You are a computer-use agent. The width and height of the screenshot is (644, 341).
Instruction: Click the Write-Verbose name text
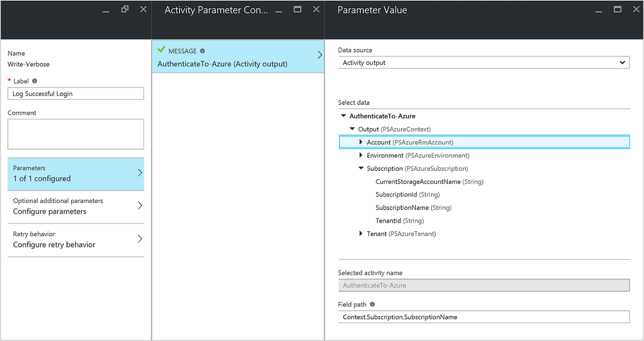29,64
